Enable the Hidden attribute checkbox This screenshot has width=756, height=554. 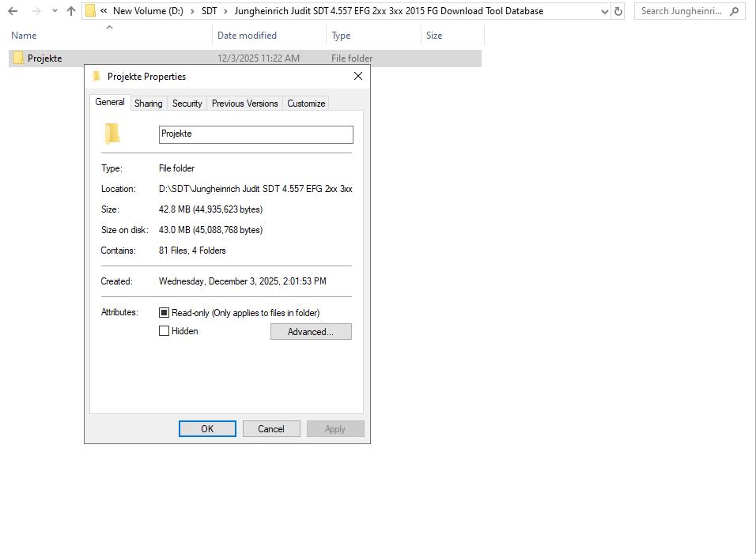(164, 331)
